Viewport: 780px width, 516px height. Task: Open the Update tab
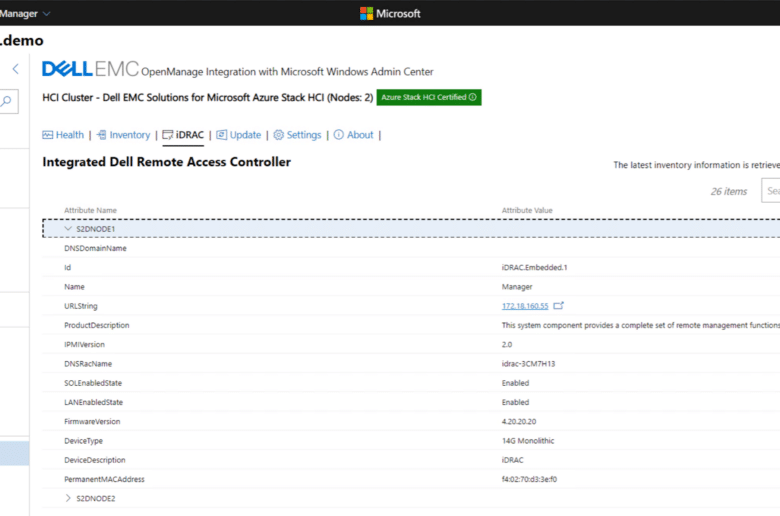(239, 135)
